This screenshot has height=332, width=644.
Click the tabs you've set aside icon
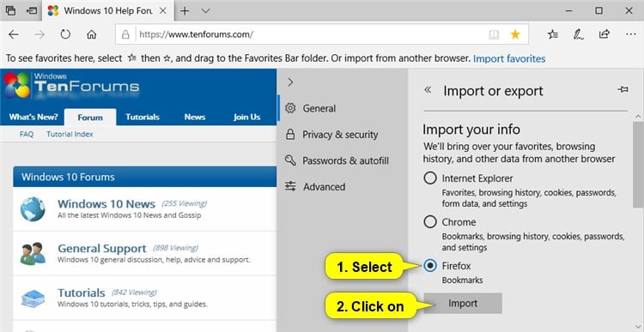click(x=11, y=10)
